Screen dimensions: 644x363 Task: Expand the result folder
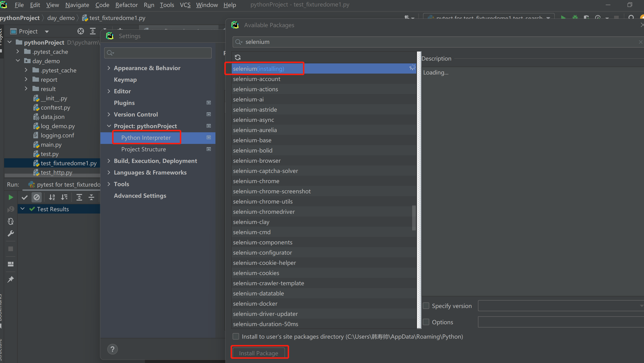pyautogui.click(x=26, y=89)
